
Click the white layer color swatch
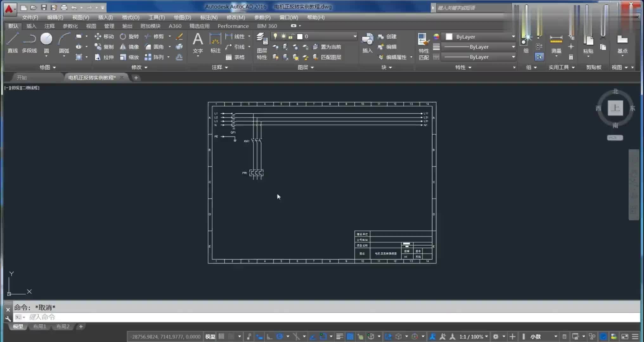tap(299, 36)
